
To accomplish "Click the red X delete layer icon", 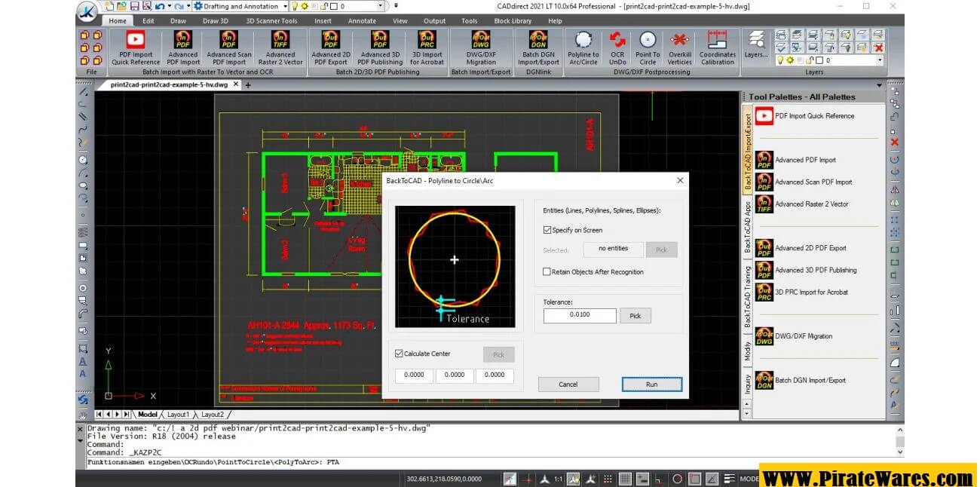I will [x=878, y=47].
